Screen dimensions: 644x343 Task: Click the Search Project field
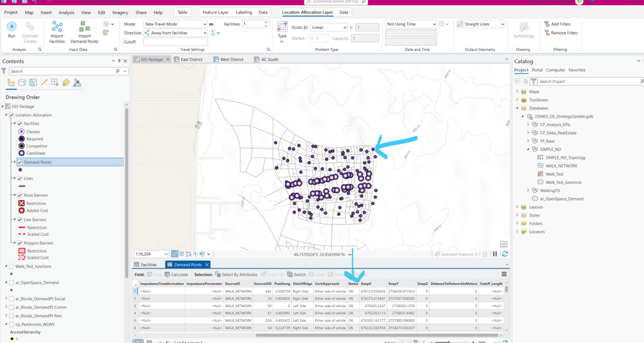(x=588, y=81)
